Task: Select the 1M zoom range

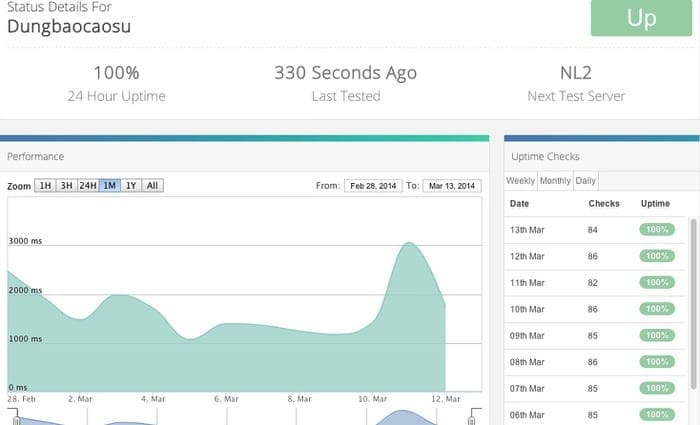Action: (110, 185)
